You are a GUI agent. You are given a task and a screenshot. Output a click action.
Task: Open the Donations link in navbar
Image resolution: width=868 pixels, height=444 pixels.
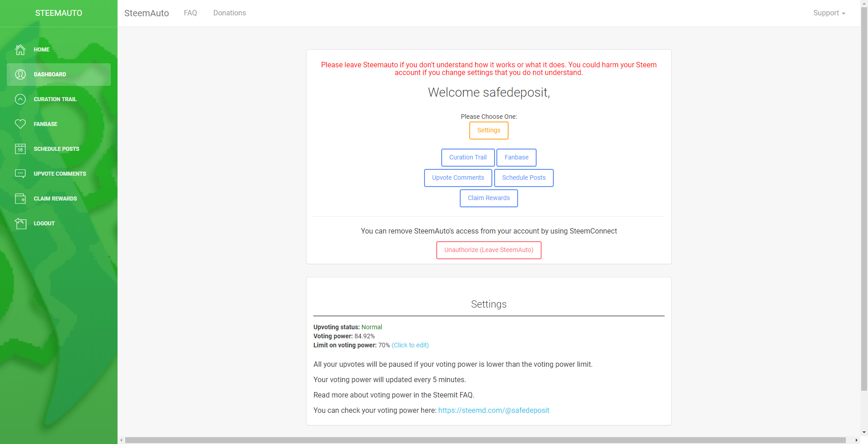pyautogui.click(x=230, y=13)
